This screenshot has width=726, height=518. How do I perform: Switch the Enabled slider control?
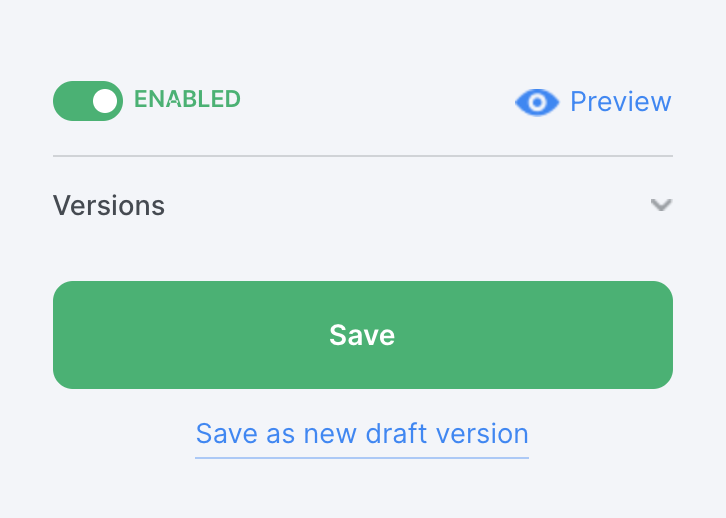(x=88, y=101)
